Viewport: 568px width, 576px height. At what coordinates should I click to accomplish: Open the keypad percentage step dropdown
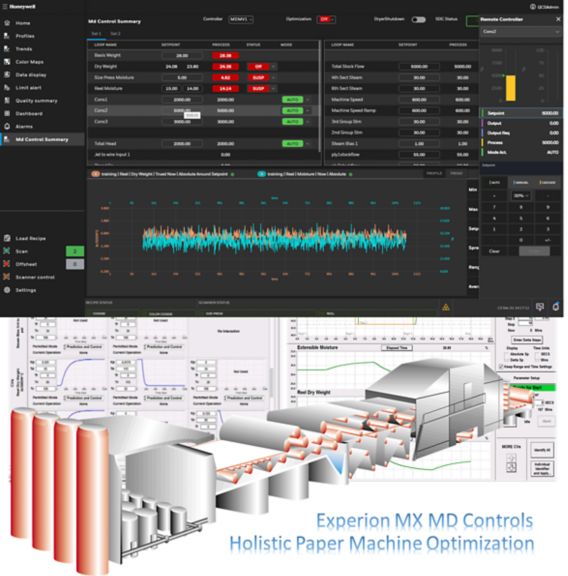pos(521,196)
